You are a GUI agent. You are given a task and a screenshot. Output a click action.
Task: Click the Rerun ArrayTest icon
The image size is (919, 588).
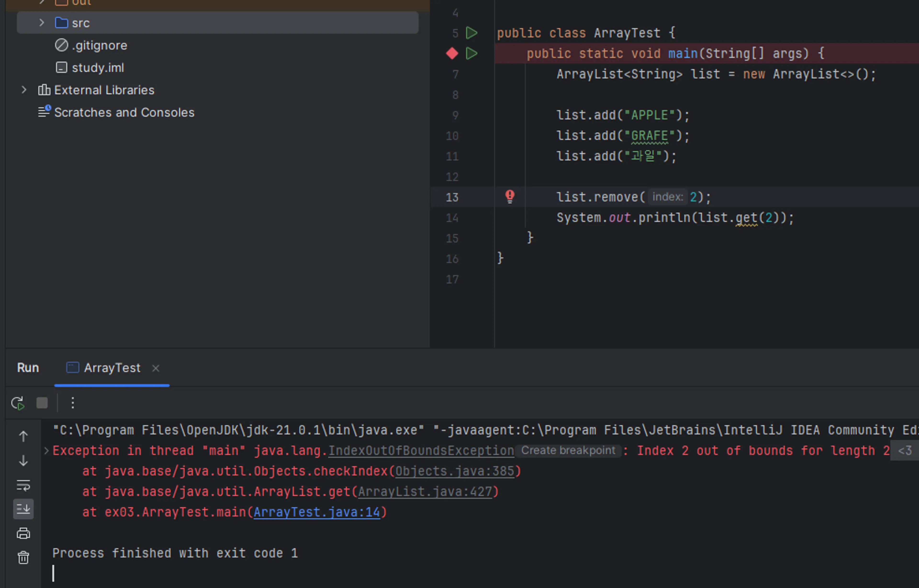[x=17, y=403]
